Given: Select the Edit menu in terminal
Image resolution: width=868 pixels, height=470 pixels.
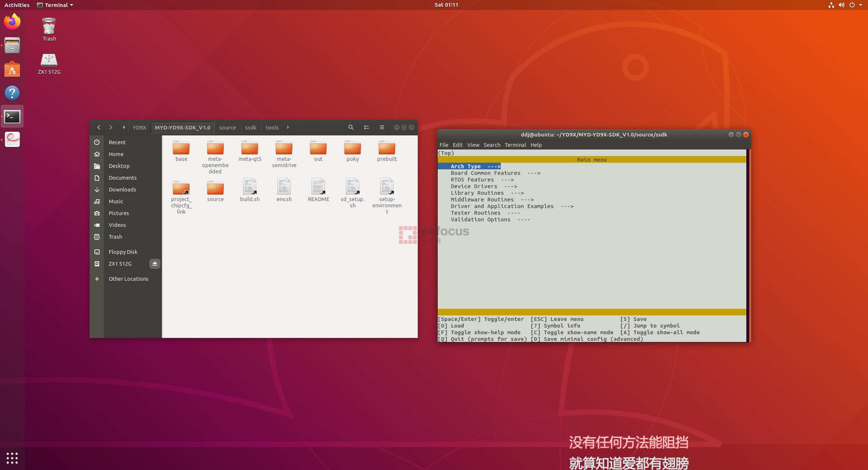Looking at the screenshot, I should point(457,144).
